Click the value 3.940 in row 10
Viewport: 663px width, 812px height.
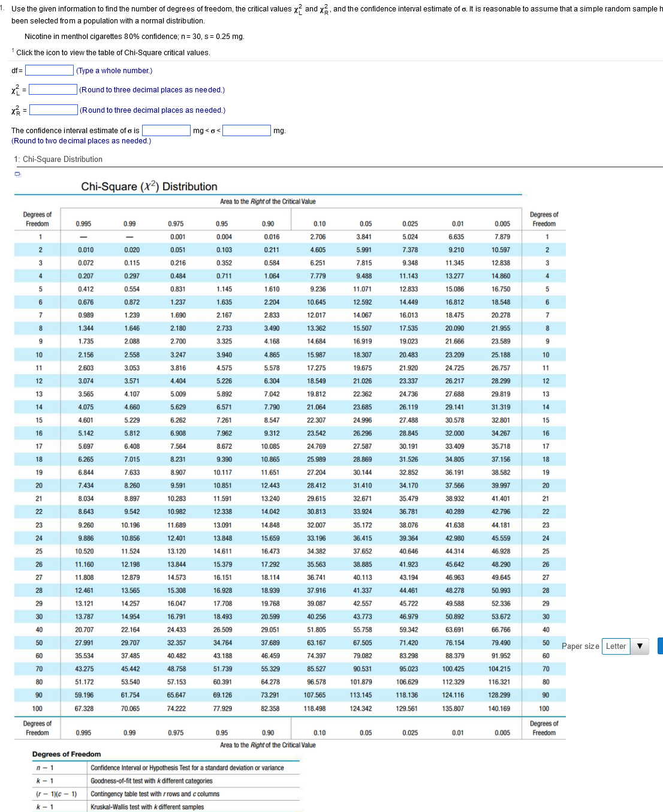point(224,355)
